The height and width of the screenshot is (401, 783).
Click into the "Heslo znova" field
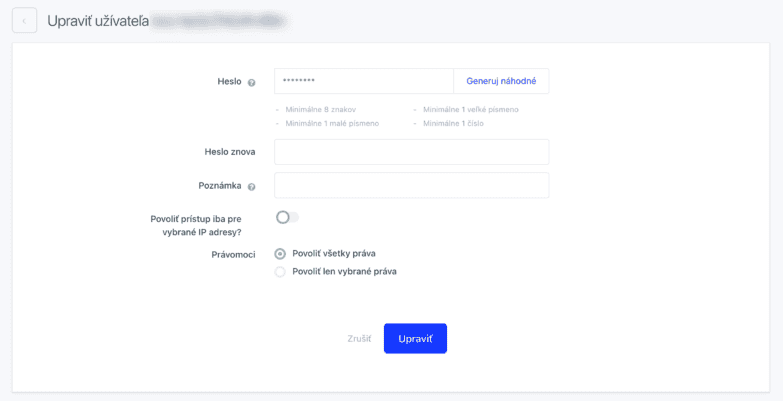click(x=411, y=152)
